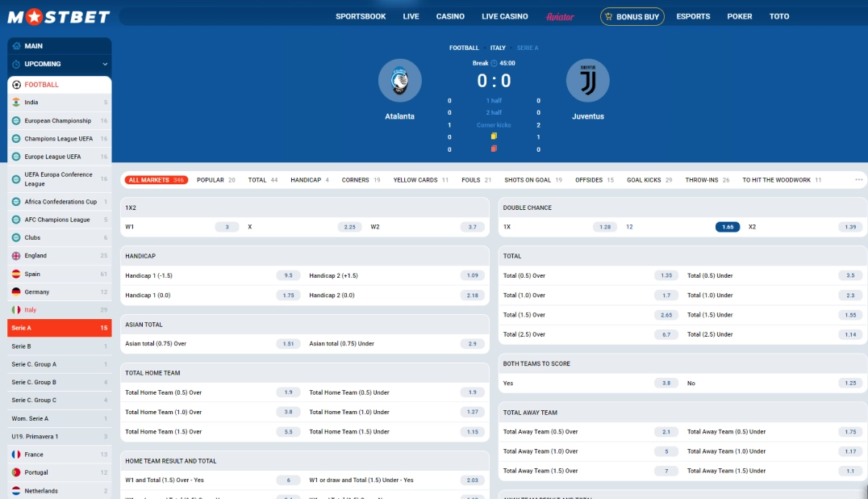This screenshot has width=868, height=499.
Task: Launch the Aviator game link
Action: (x=560, y=17)
